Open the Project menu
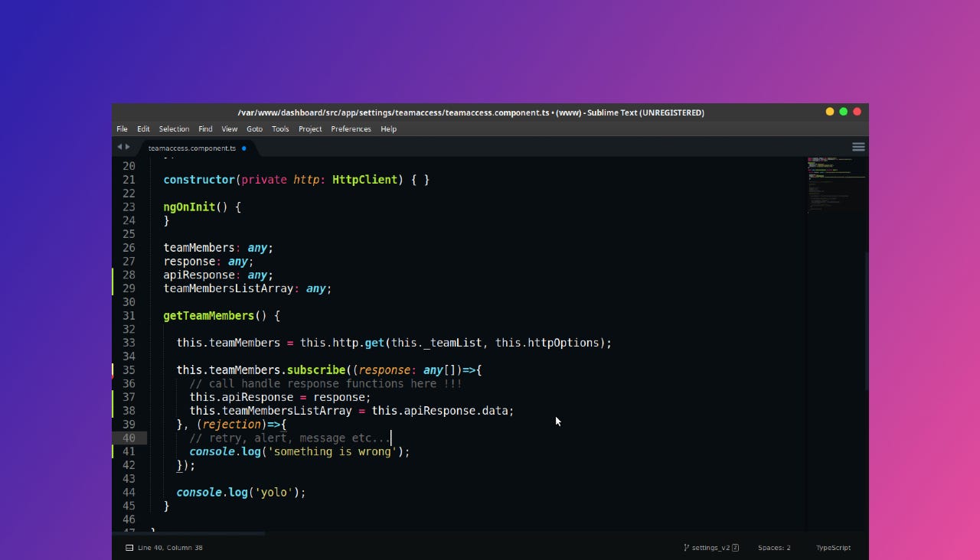This screenshot has height=560, width=980. 310,129
